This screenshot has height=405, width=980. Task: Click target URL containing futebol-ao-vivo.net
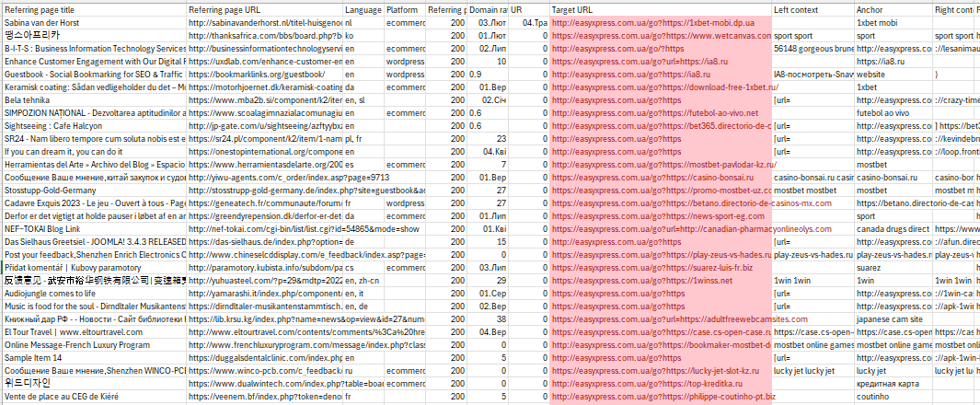coord(661,113)
